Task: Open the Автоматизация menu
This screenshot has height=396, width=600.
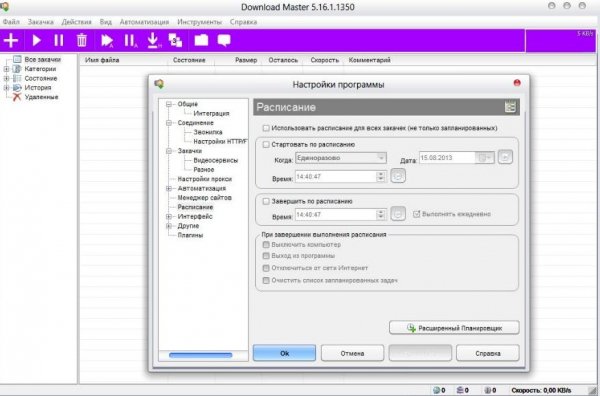Action: (144, 22)
